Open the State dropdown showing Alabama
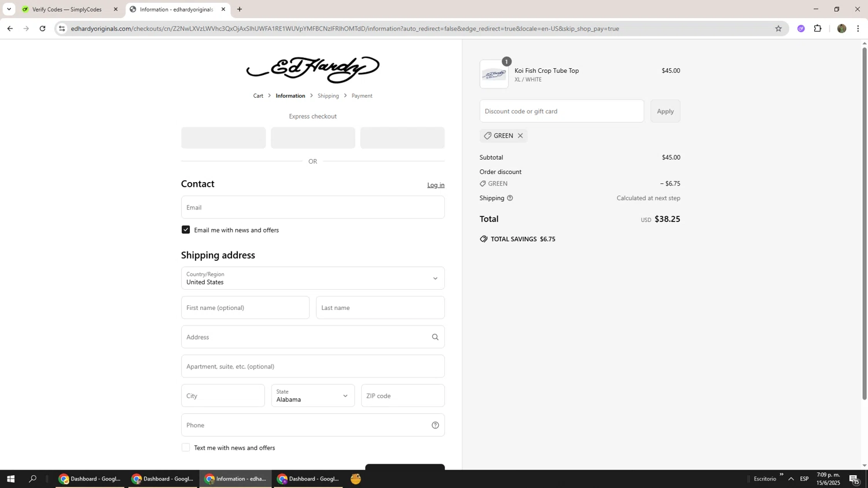Screen dimensions: 868x488 point(313,396)
